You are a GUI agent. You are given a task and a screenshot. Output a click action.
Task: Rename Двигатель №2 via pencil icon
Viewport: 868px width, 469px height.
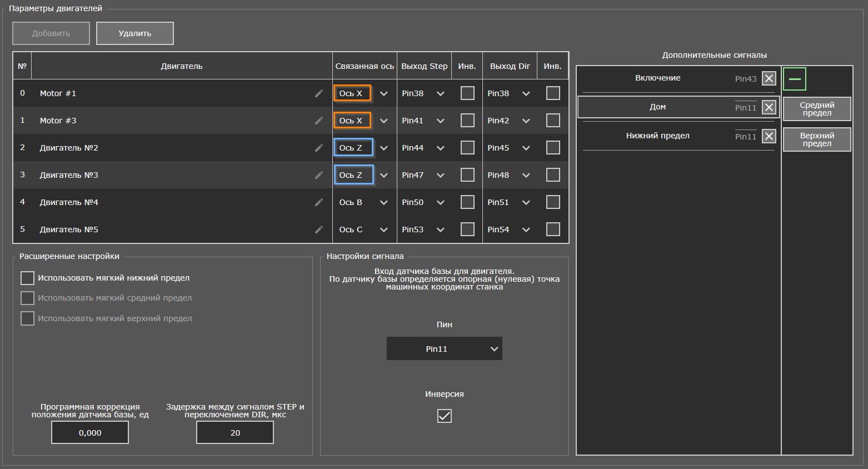(318, 148)
